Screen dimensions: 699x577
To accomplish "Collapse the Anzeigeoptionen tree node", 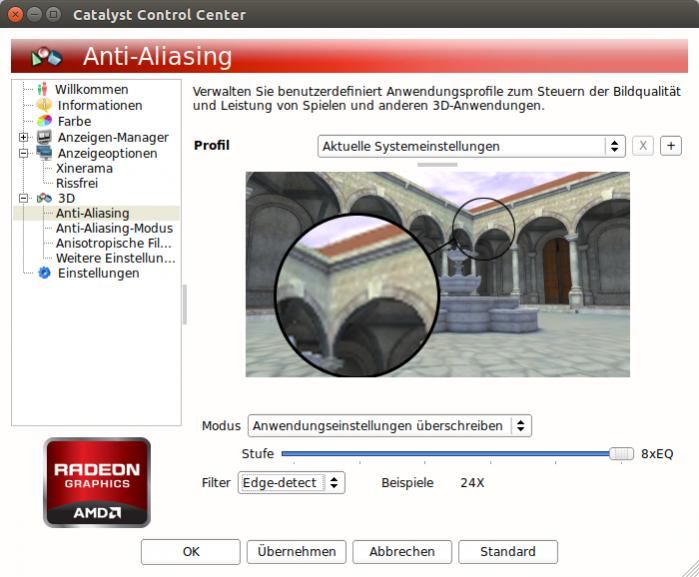I will tap(24, 153).
